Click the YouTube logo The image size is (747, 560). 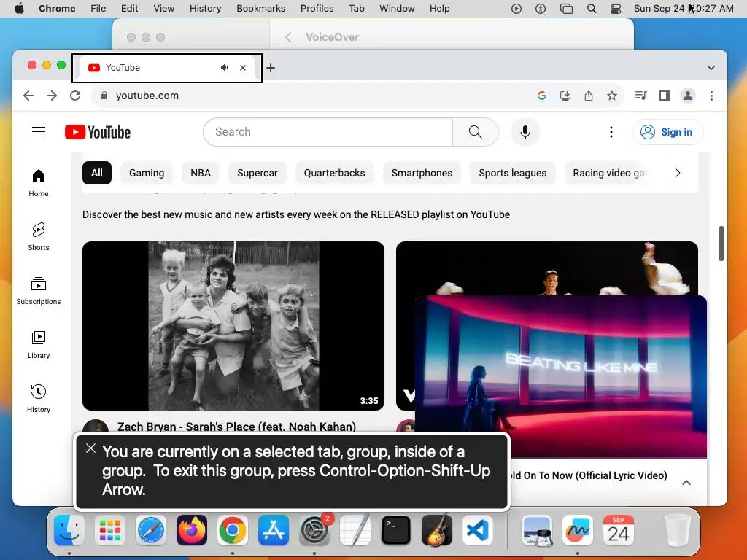pyautogui.click(x=98, y=132)
